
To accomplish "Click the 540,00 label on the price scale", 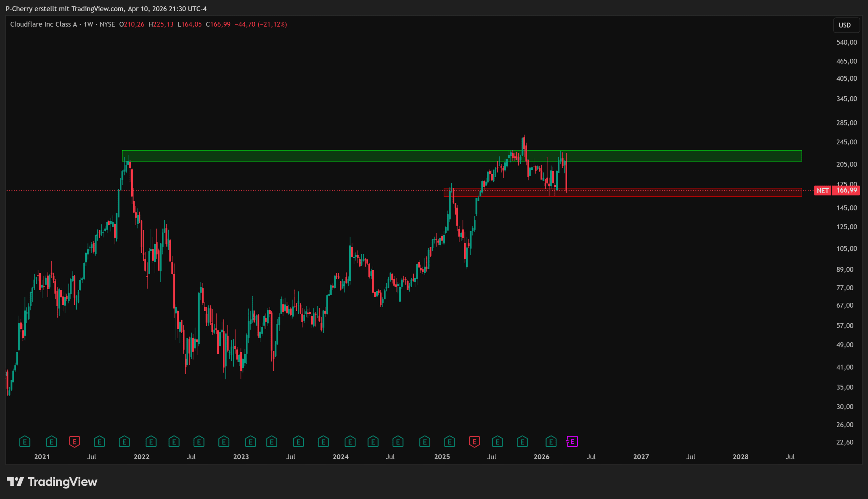I will tap(846, 42).
